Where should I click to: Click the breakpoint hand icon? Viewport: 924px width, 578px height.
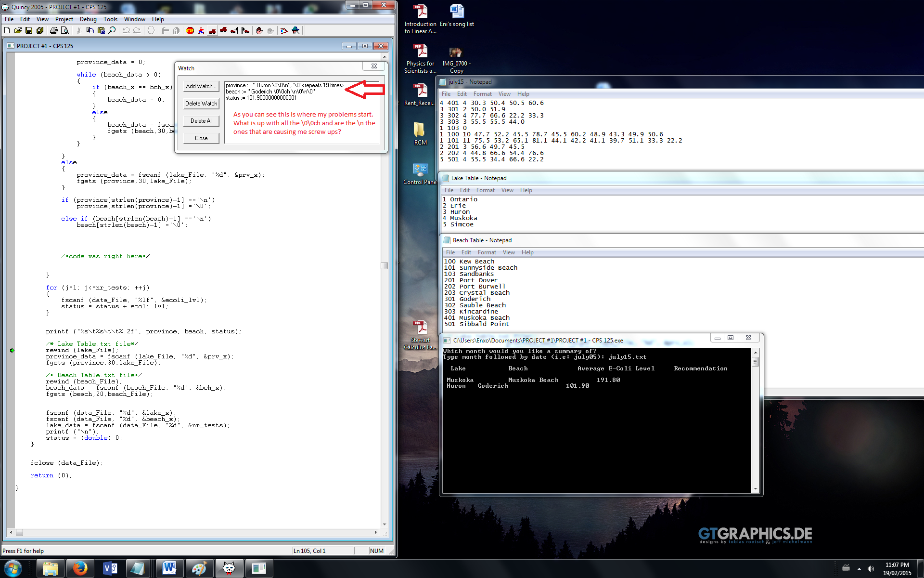[259, 30]
